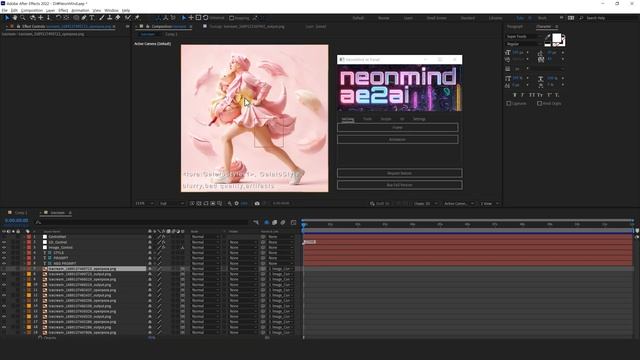Open the Graph Editor from timeline
The height and width of the screenshot is (360, 640).
tap(293, 222)
